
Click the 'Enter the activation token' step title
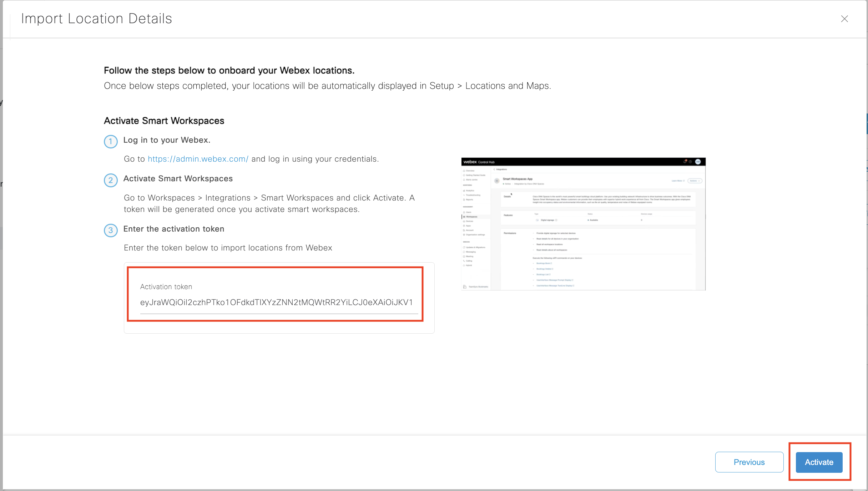(x=173, y=229)
